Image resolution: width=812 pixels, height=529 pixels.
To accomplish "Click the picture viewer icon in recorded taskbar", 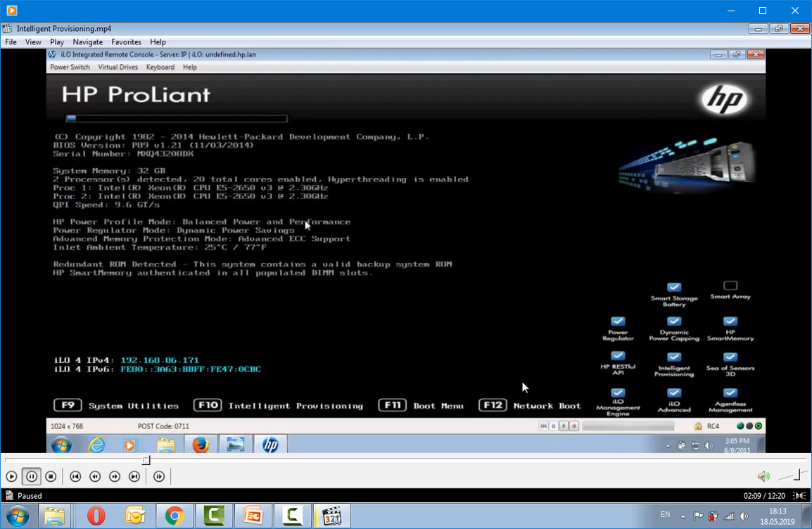I will [x=236, y=445].
